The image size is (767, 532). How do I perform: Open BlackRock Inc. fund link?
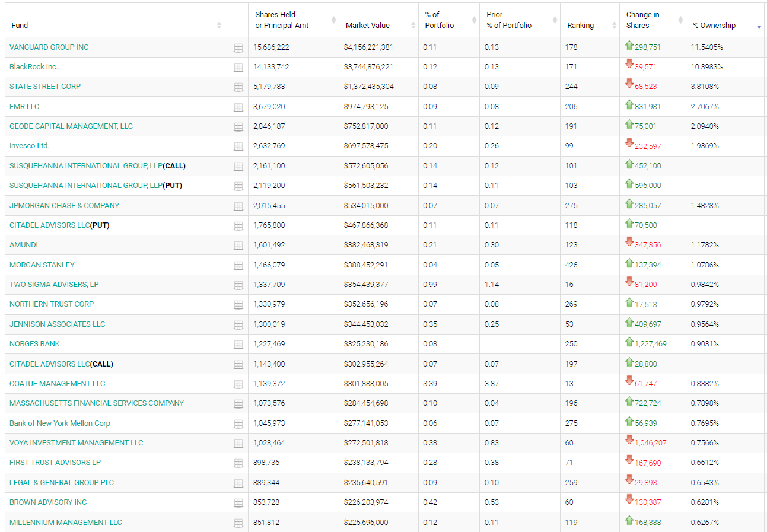tap(34, 67)
